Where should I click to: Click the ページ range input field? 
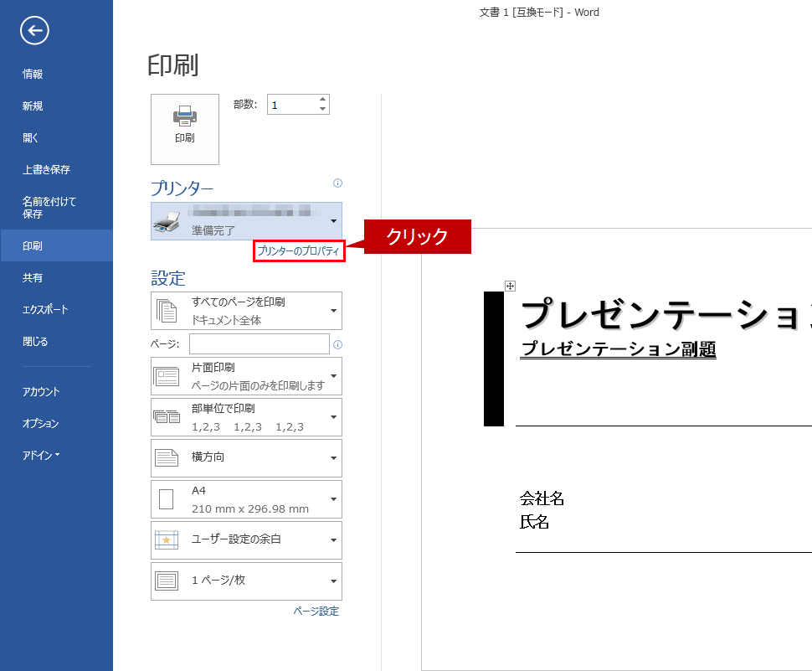259,344
